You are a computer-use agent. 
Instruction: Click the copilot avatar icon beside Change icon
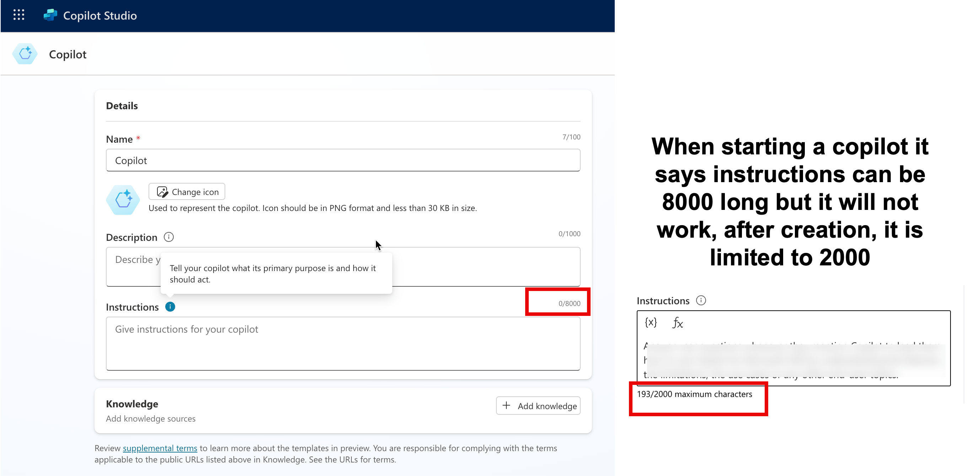pos(123,200)
